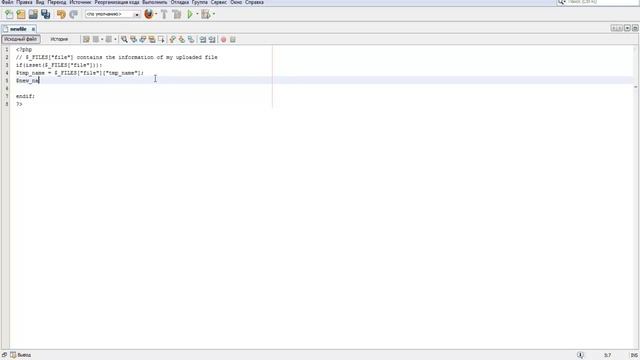Switch to Исходный файл source view
The width and height of the screenshot is (640, 360).
[20, 39]
